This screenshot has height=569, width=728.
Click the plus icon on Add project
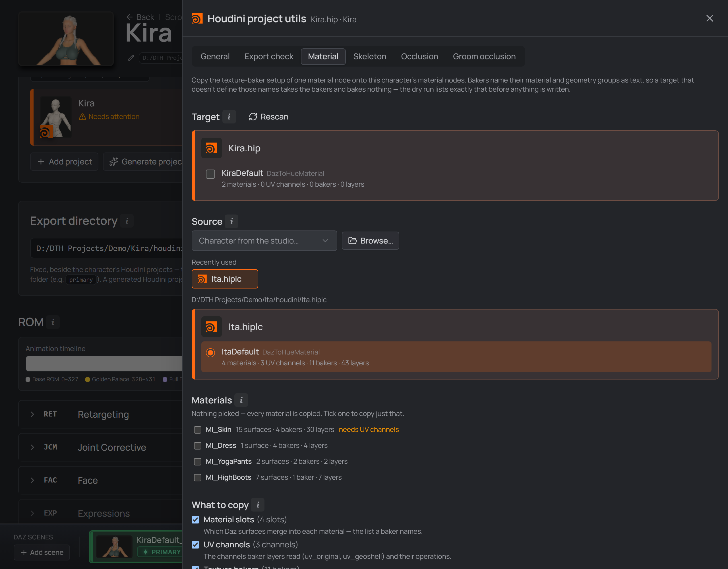tap(41, 162)
